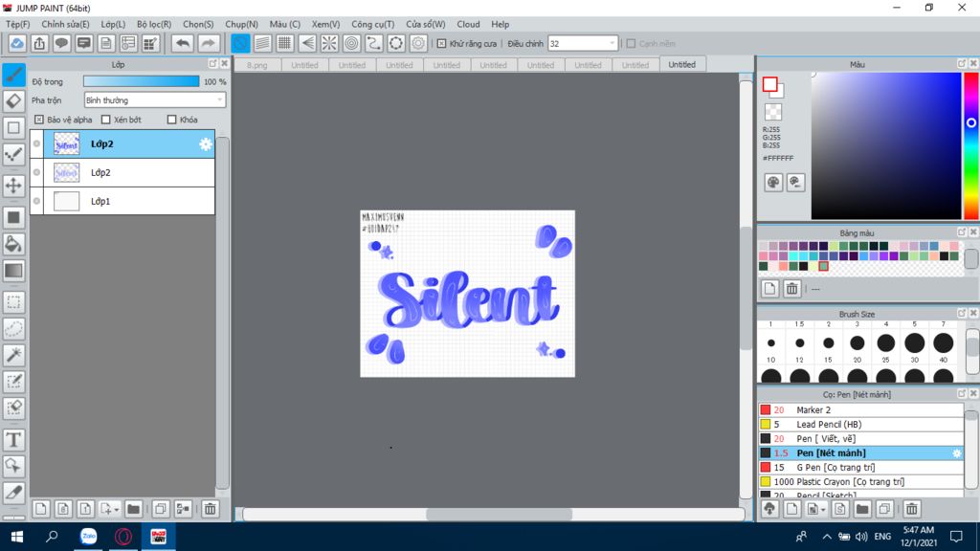Screen dimensions: 980x551
Task: Open settings gear of selected Lớp2 layer
Action: (x=205, y=144)
